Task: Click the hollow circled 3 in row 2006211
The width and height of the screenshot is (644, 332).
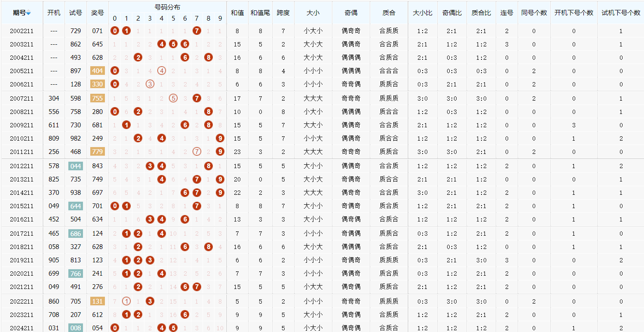Action: click(x=150, y=84)
